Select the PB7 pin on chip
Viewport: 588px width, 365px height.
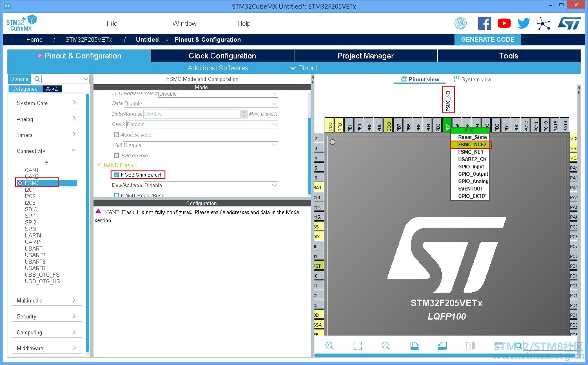point(399,125)
